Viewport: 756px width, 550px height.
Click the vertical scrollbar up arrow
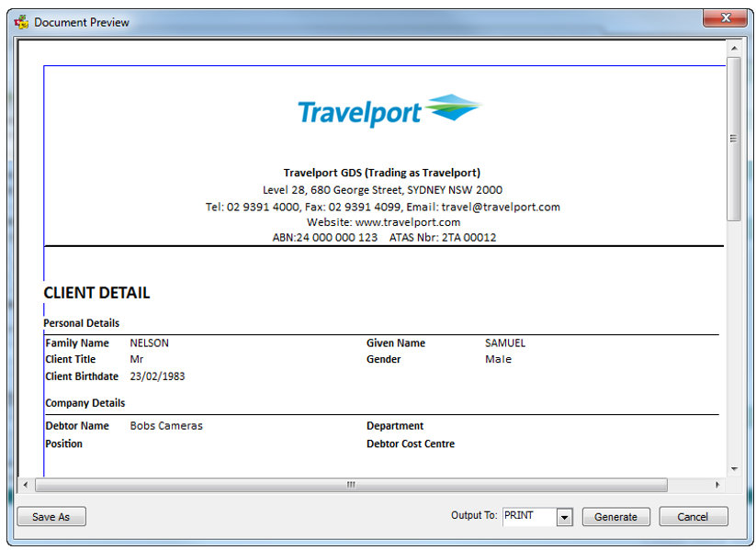coord(734,48)
